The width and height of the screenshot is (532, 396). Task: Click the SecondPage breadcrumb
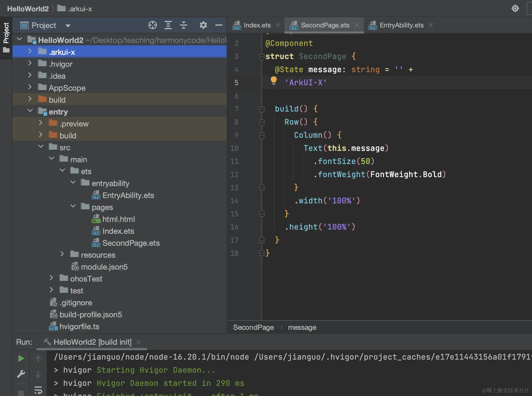253,327
